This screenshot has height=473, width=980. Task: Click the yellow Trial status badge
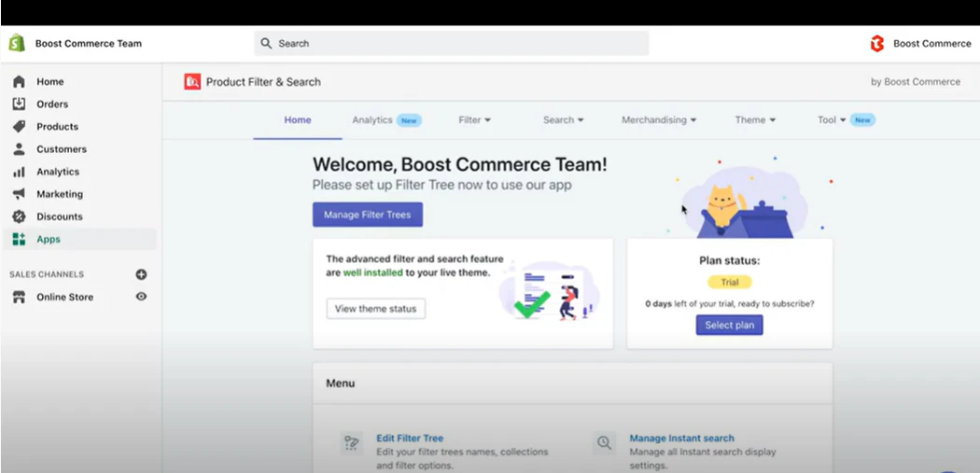(729, 283)
